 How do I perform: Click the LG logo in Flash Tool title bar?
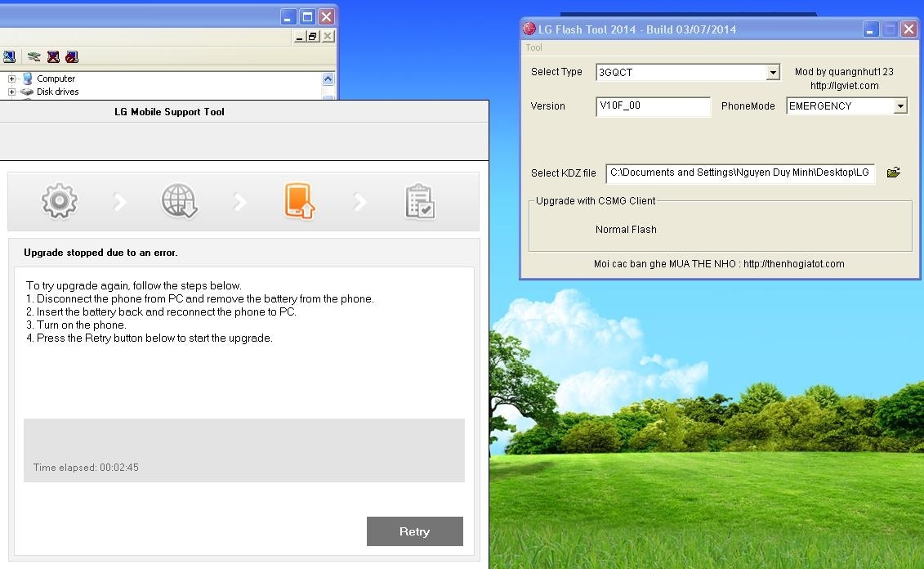529,29
